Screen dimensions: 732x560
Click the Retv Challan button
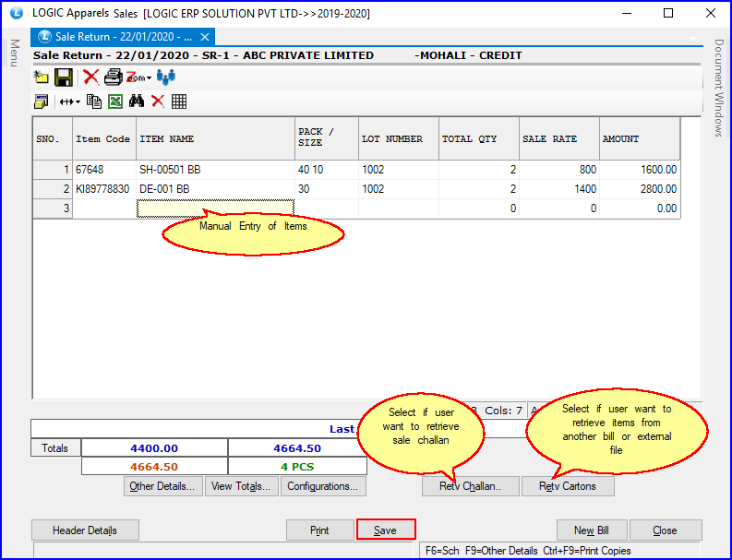pos(471,486)
